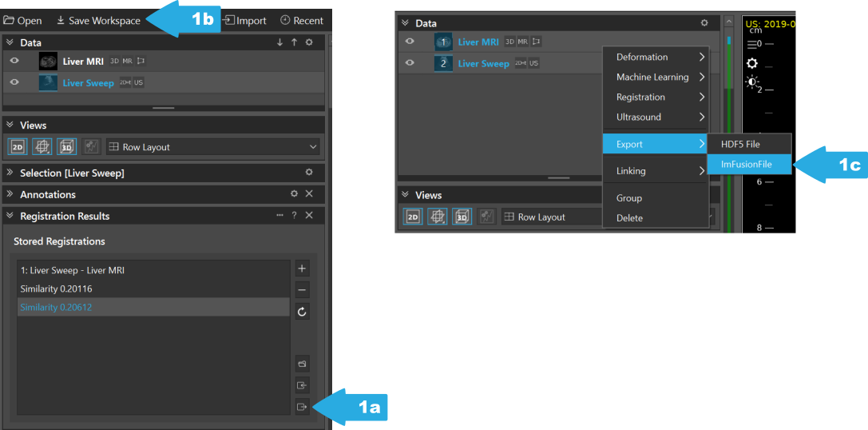Remove stored registration with minus button

tap(302, 290)
